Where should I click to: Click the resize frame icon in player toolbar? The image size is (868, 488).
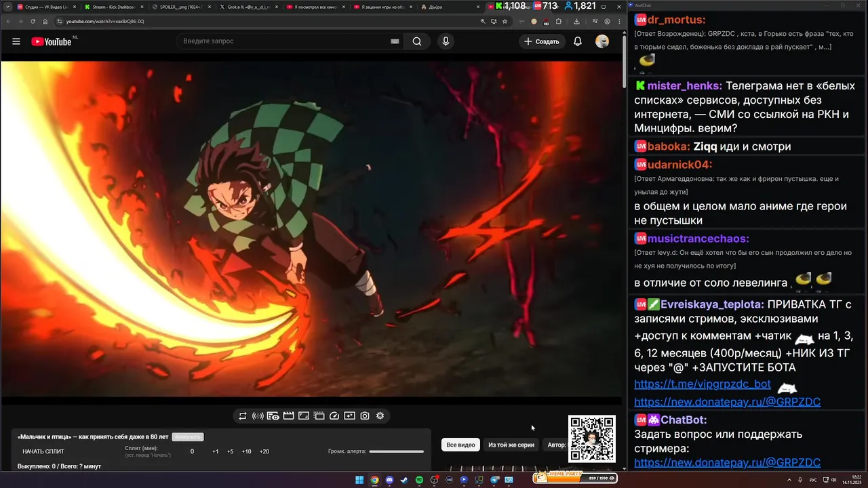click(x=304, y=416)
